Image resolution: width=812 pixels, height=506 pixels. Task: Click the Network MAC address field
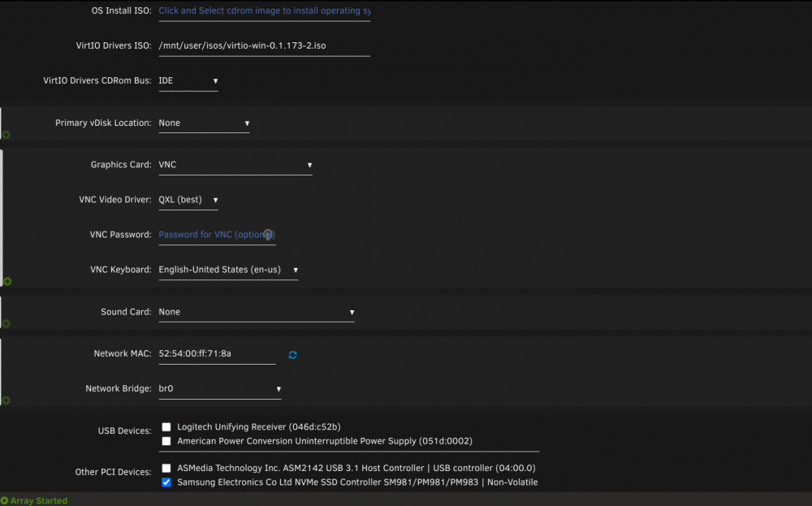coord(217,354)
